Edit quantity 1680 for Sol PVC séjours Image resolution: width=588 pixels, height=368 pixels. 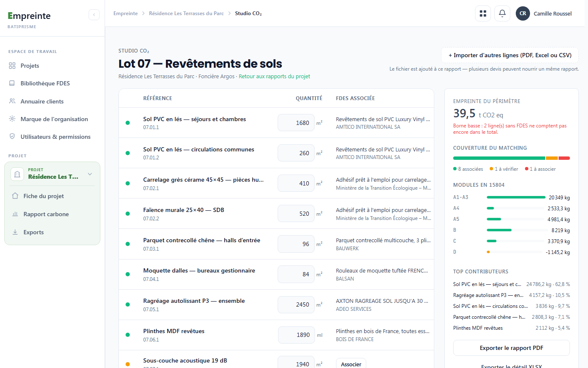tap(296, 123)
